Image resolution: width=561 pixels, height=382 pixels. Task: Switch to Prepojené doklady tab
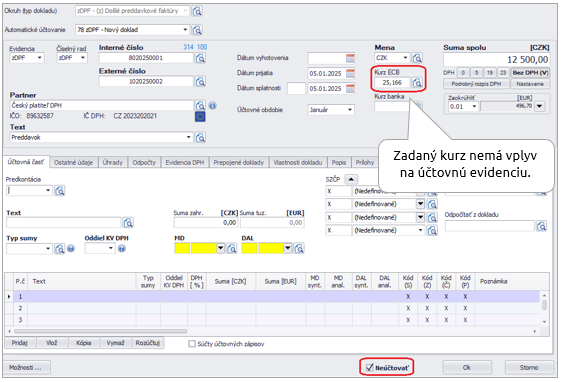(239, 162)
